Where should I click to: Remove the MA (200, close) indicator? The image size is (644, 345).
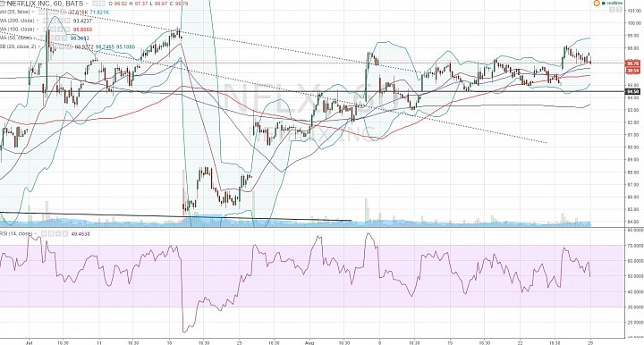point(67,21)
